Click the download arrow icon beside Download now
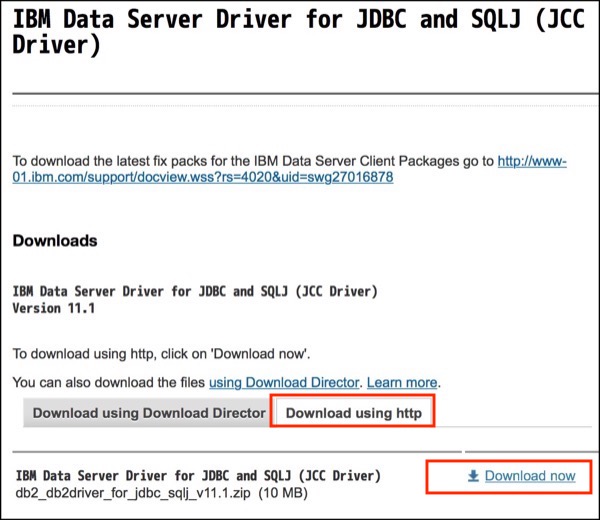Image resolution: width=600 pixels, height=520 pixels. 474,476
